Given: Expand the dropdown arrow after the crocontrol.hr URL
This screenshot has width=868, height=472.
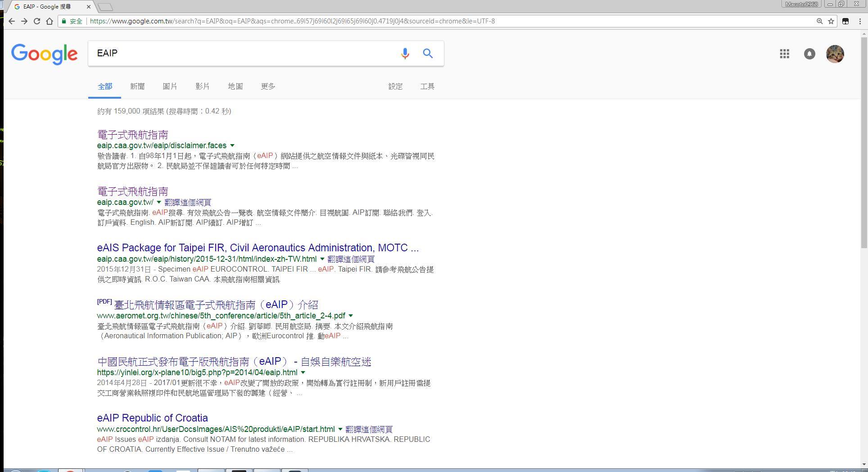Looking at the screenshot, I should 340,429.
